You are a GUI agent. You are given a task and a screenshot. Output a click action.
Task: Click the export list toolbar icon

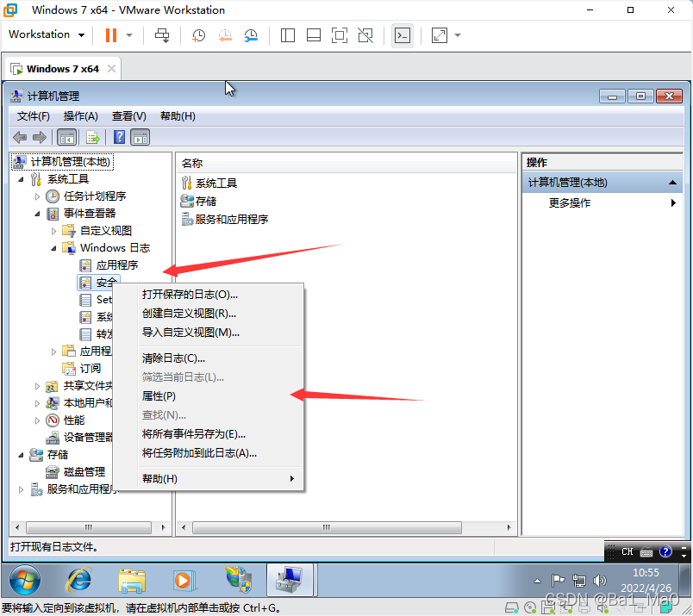click(x=93, y=138)
